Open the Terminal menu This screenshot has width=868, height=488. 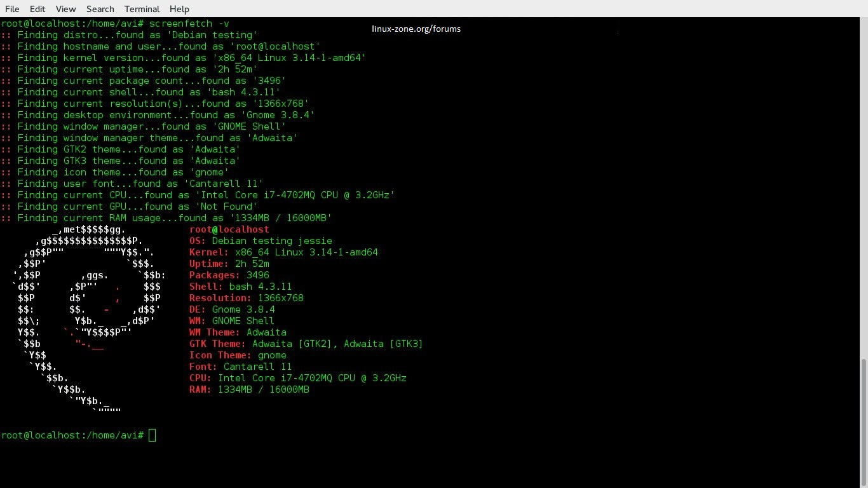click(142, 9)
